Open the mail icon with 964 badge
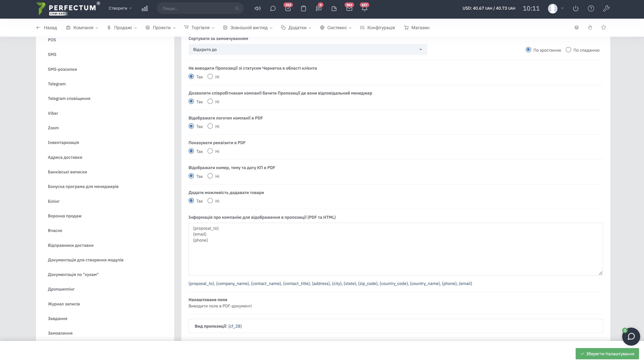The width and height of the screenshot is (644, 362). (349, 9)
